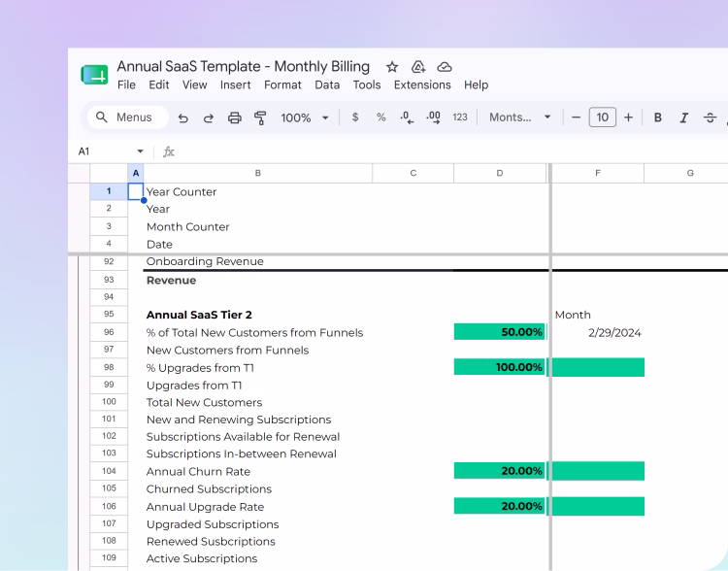Image resolution: width=728 pixels, height=571 pixels.
Task: Select the green 50.00% cell
Action: (500, 332)
